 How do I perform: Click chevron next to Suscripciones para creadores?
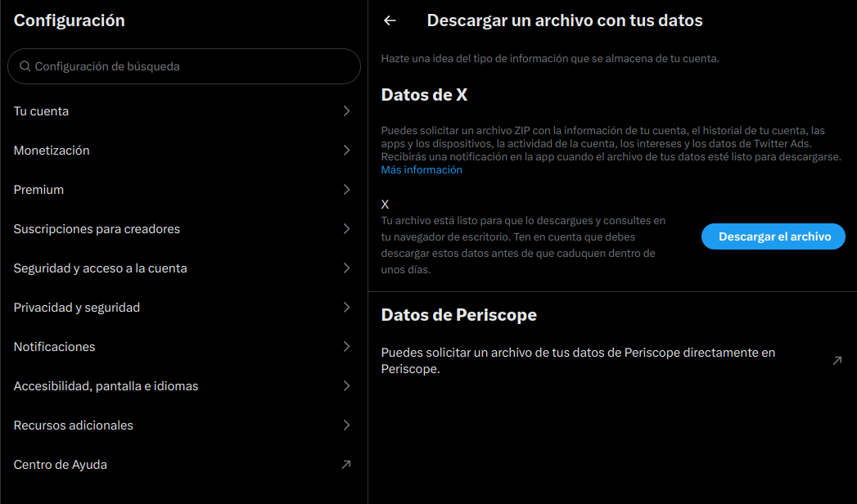click(346, 229)
